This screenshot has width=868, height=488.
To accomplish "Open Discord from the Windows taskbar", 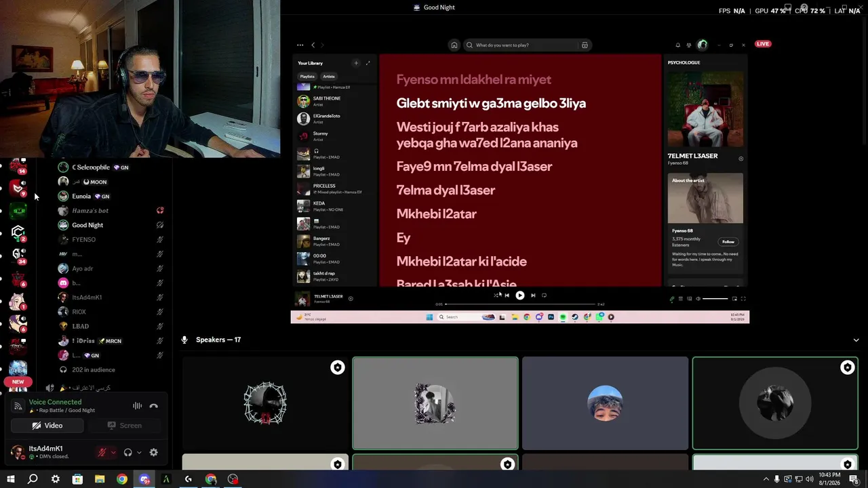I will coord(144,479).
